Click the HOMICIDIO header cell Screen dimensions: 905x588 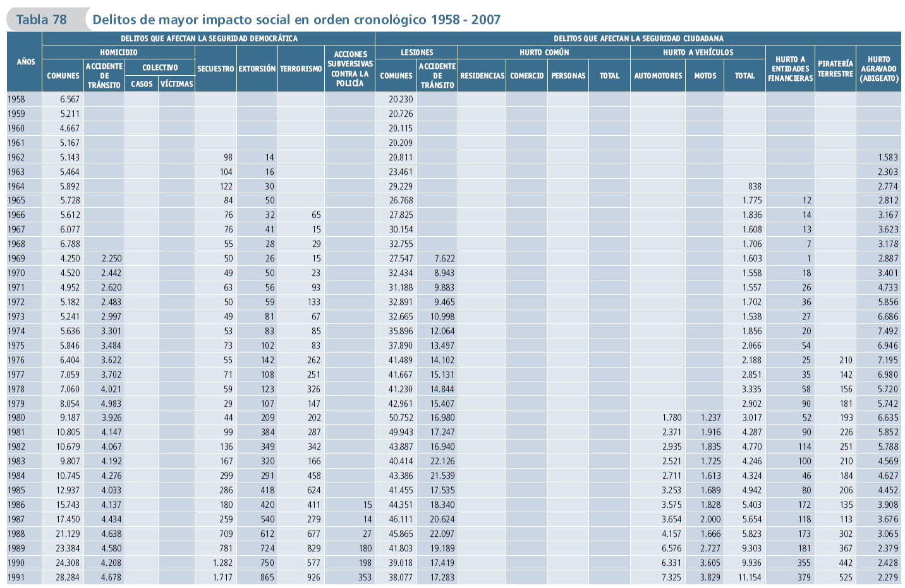point(118,52)
